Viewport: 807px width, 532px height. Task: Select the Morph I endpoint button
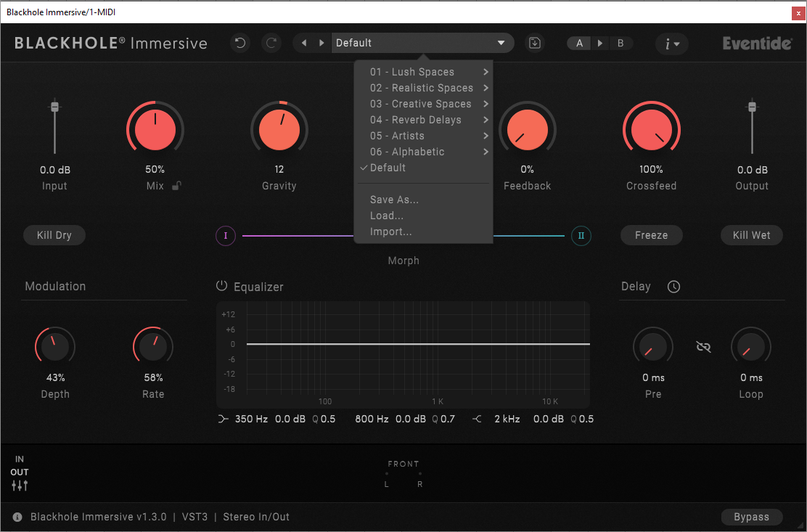[x=226, y=236]
